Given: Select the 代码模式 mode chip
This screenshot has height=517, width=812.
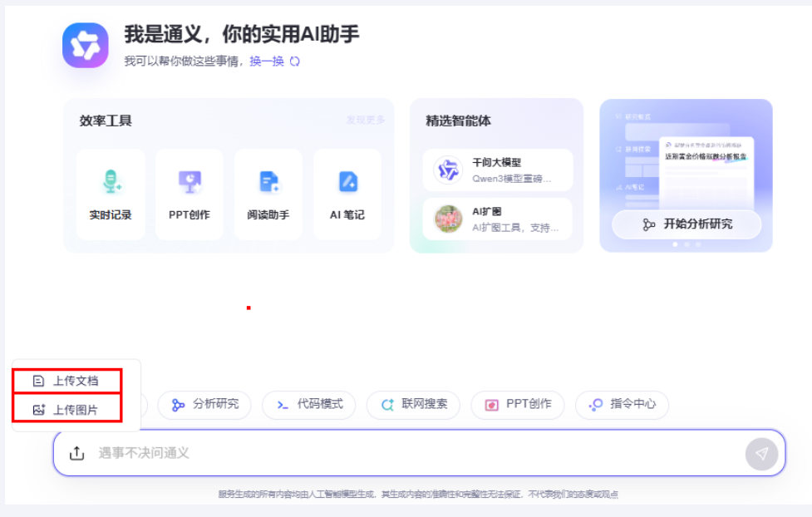Looking at the screenshot, I should point(308,405).
